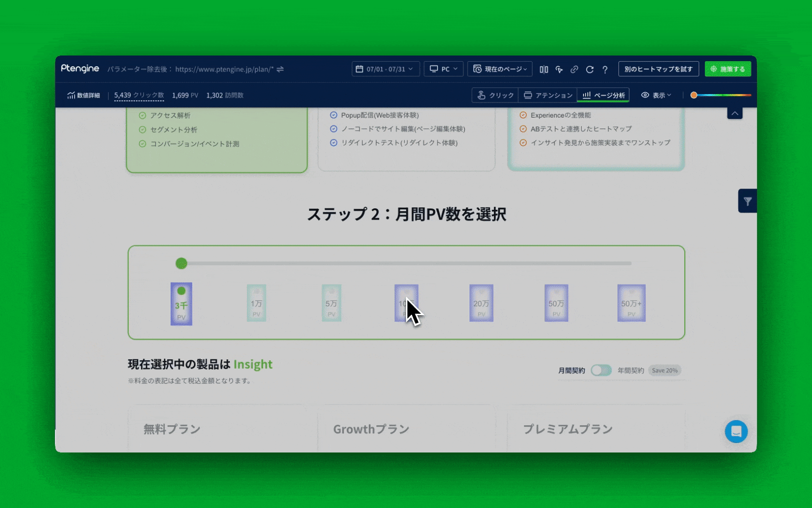812x508 pixels.
Task: Click 別のヒートマップを試す button
Action: point(658,69)
